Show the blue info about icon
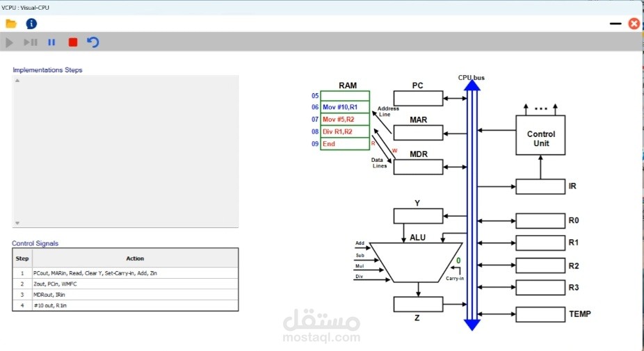This screenshot has width=644, height=351. (31, 24)
